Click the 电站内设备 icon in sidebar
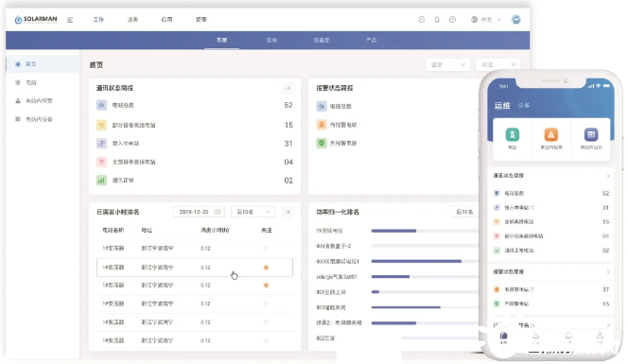Screen dimensions: 628x364 tap(18, 119)
